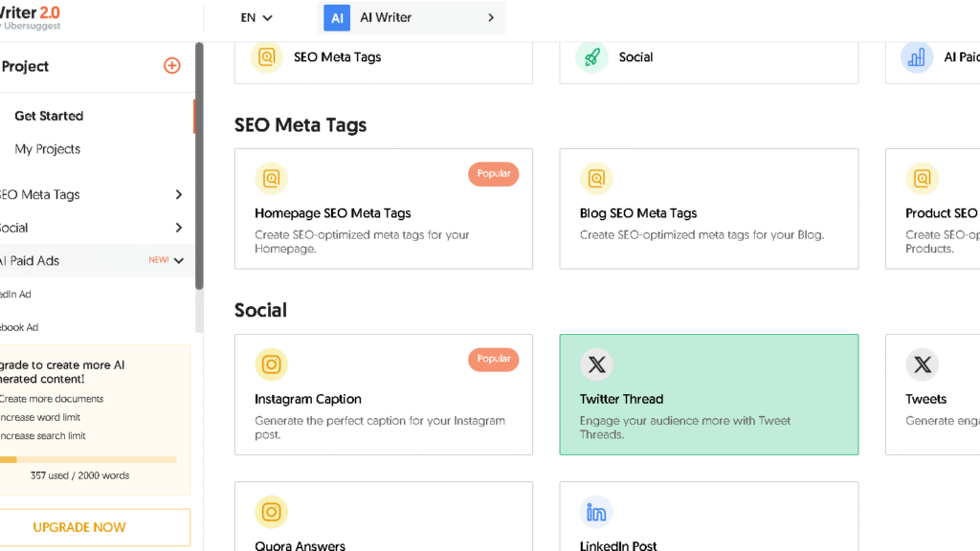Click the Instagram Caption camera icon
This screenshot has width=980, height=551.
click(x=271, y=364)
